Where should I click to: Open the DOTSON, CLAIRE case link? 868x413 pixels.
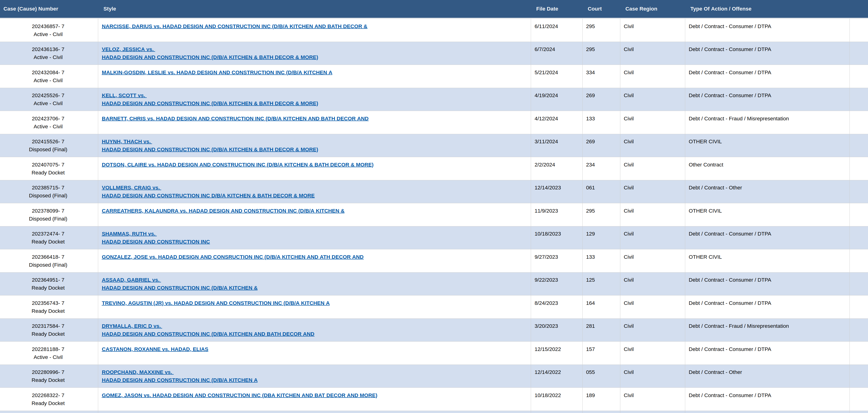point(238,165)
